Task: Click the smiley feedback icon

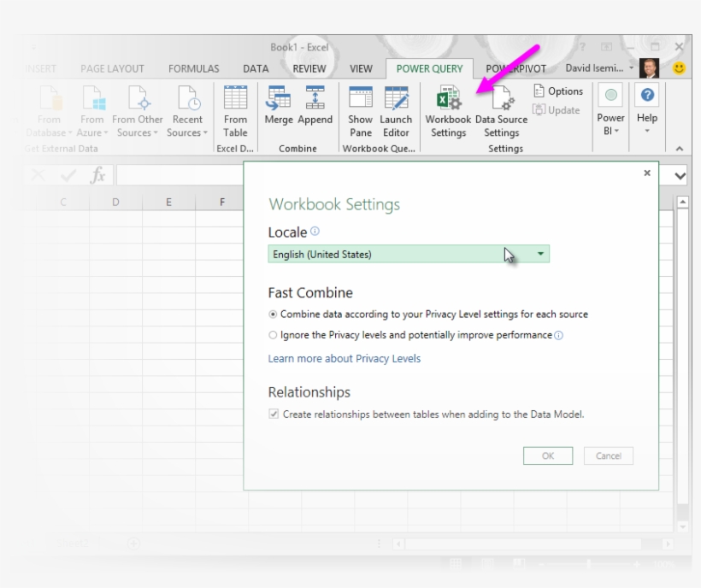Action: pyautogui.click(x=679, y=68)
